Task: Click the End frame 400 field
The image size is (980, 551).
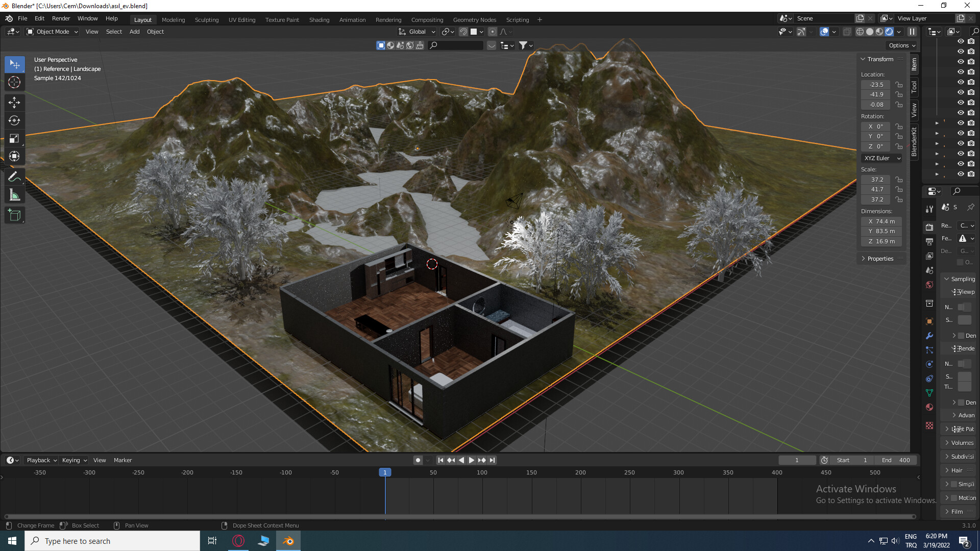Action: [896, 460]
